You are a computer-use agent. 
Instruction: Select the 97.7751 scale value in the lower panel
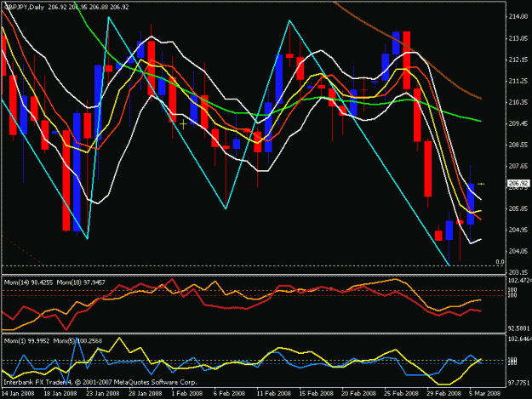click(x=519, y=382)
